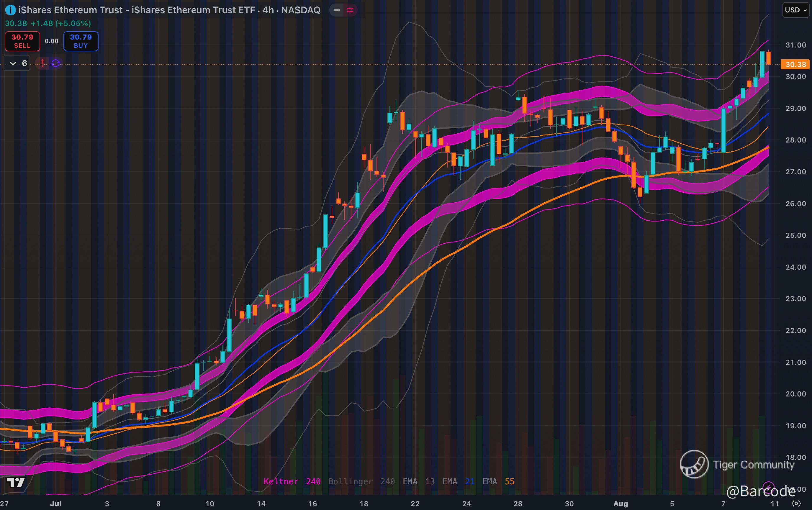
Task: Click the purple lightning bolt icon
Action: tap(769, 486)
